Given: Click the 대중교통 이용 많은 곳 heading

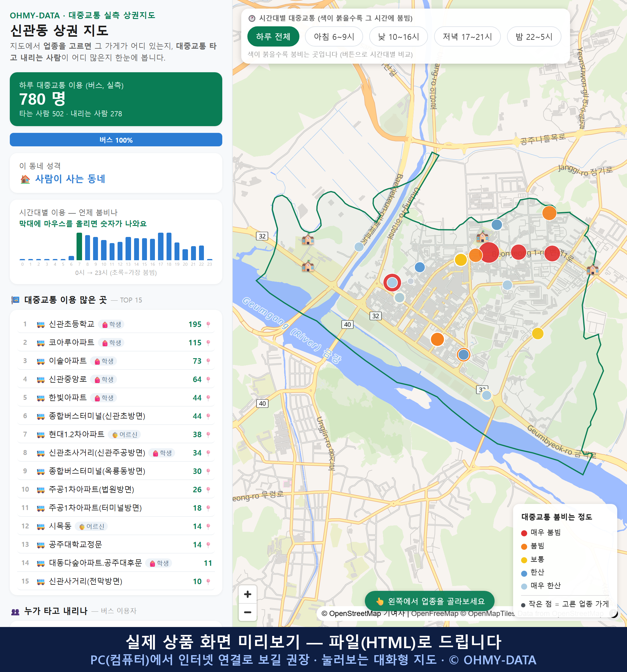Looking at the screenshot, I should click(66, 300).
